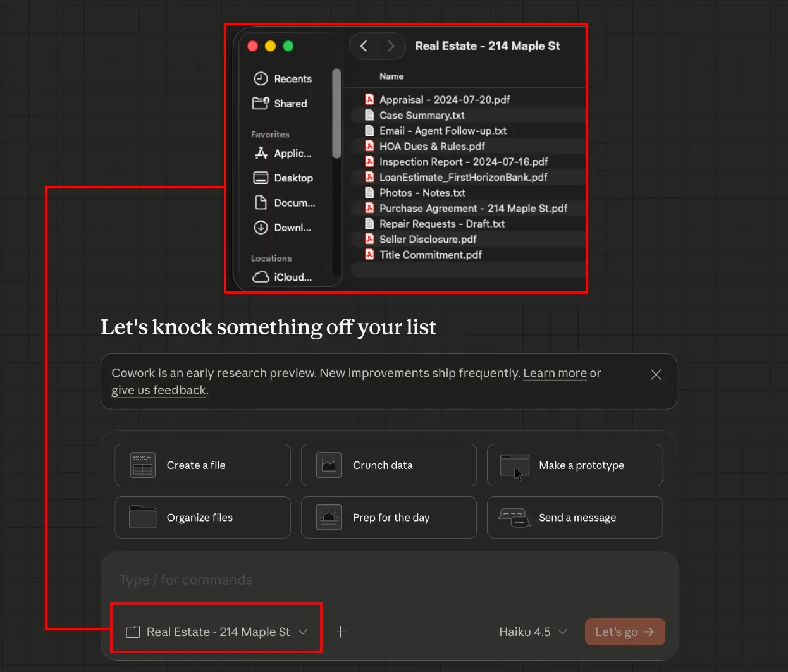Go forward with the Finder forward arrow
The image size is (788, 672).
pos(391,46)
